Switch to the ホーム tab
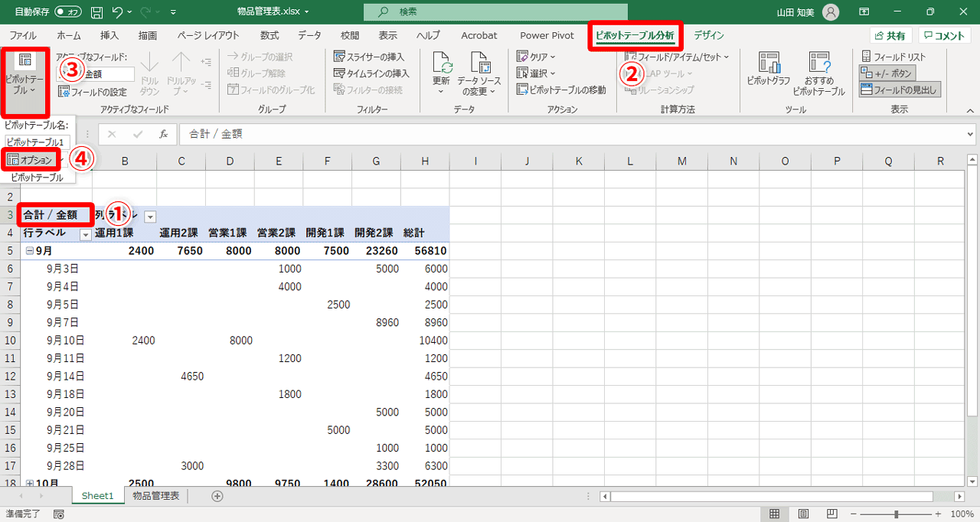Screen dimensions: 980x522 click(x=69, y=35)
